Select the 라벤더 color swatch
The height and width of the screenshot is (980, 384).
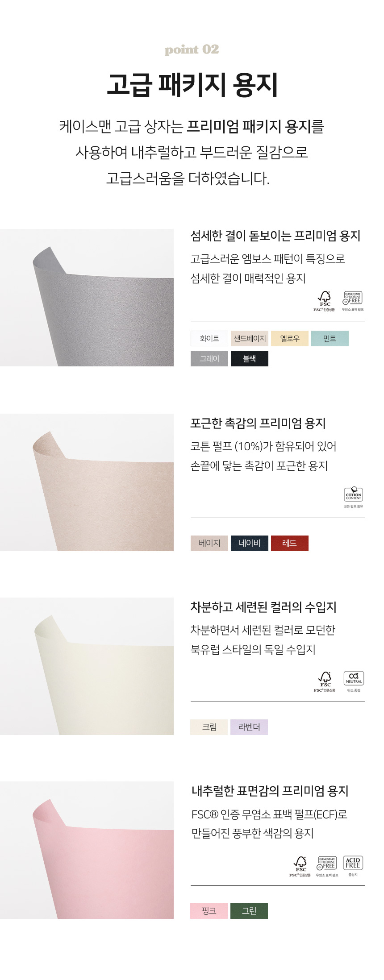point(249,727)
